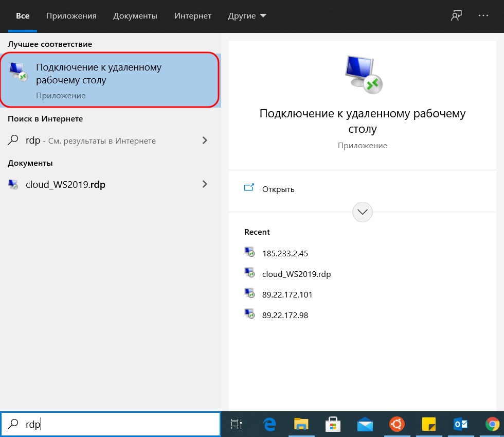Open Microsoft Store taskbar icon

(x=333, y=424)
